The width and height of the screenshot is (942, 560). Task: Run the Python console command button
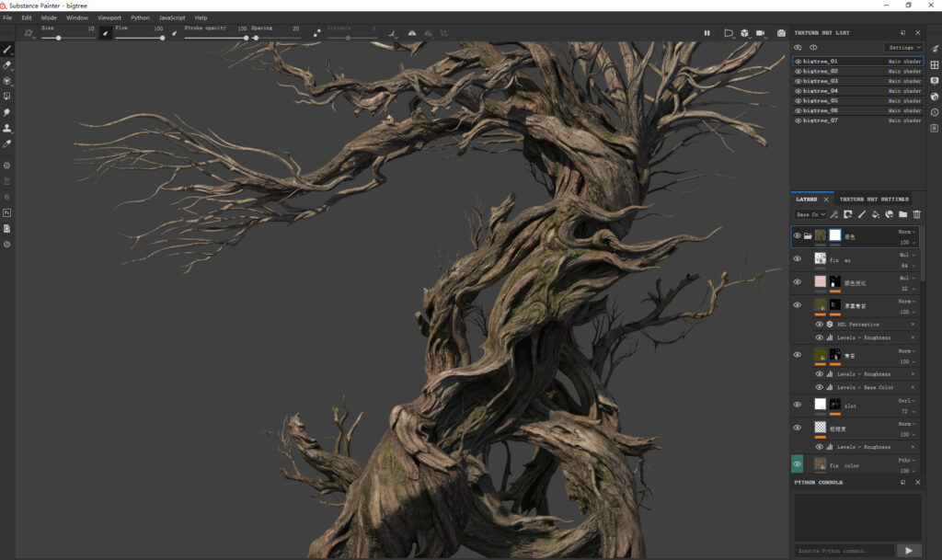(908, 550)
